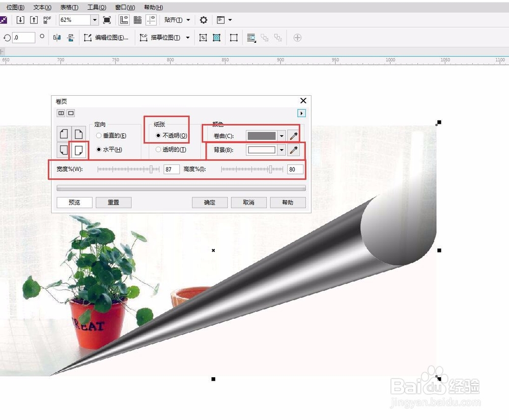Select the bottom-right page curl corner style
509x420 pixels.
coord(79,150)
